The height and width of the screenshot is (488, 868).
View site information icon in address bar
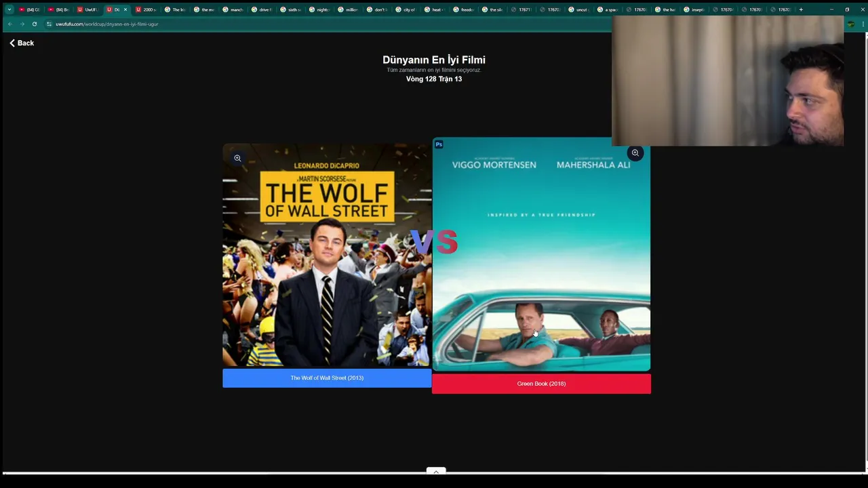coord(49,24)
